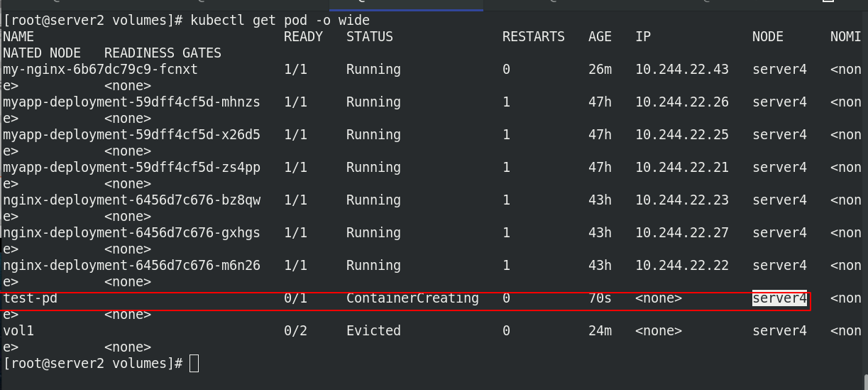
Task: Click 47h age of the x26d5 pod
Action: (600, 135)
